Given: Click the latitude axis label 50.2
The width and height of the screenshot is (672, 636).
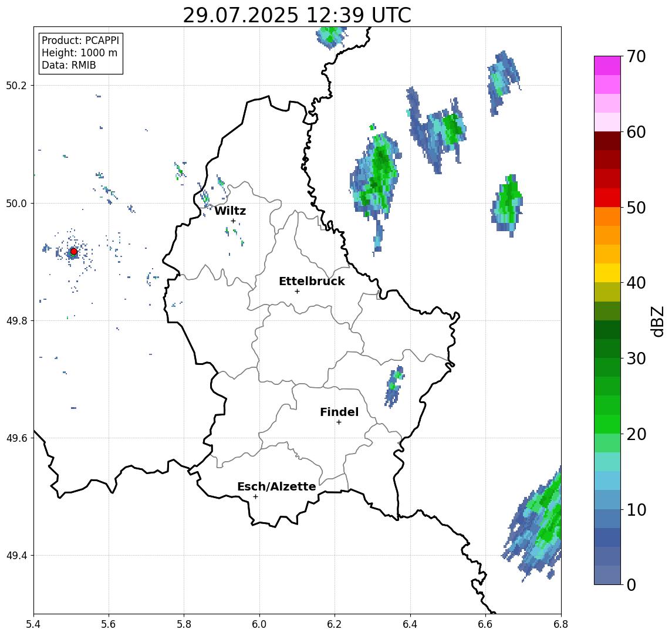Looking at the screenshot, I should (16, 85).
